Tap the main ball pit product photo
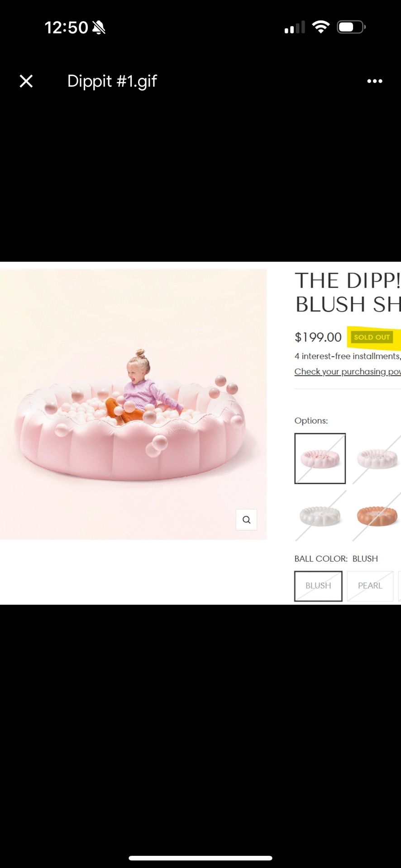 tap(133, 404)
